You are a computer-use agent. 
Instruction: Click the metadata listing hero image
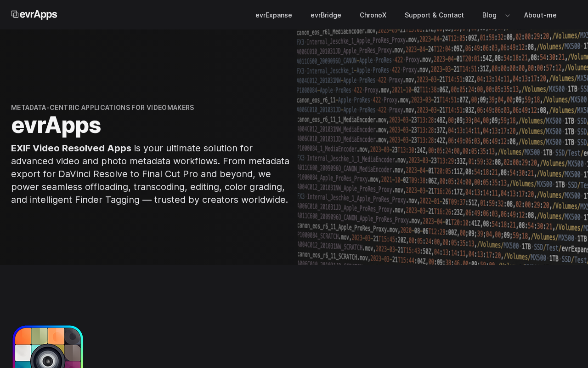click(442, 147)
